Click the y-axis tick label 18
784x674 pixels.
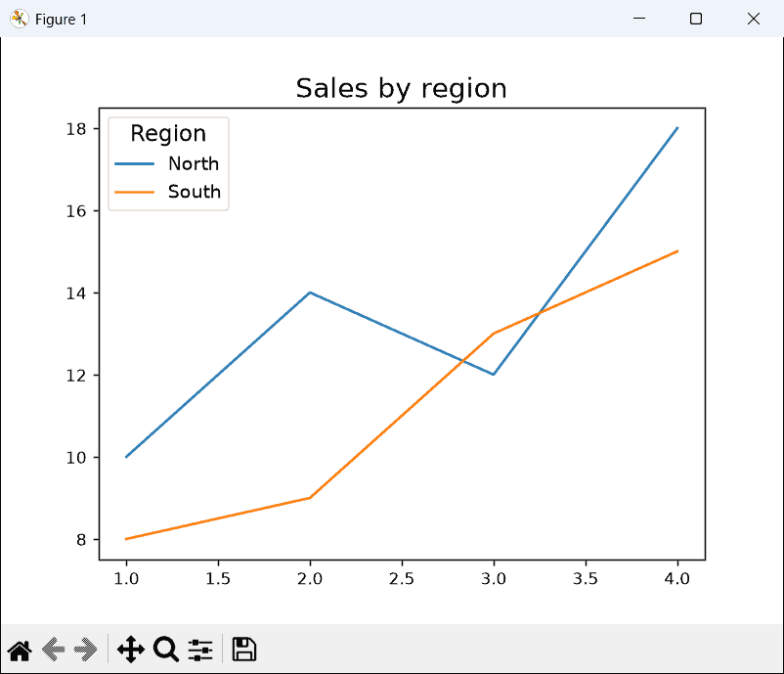(x=76, y=129)
